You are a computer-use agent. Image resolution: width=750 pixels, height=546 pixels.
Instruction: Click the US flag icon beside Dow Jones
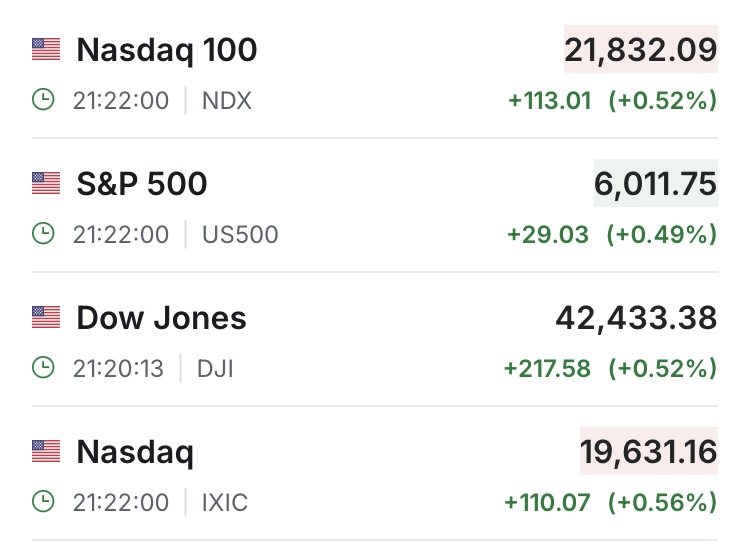coord(46,317)
